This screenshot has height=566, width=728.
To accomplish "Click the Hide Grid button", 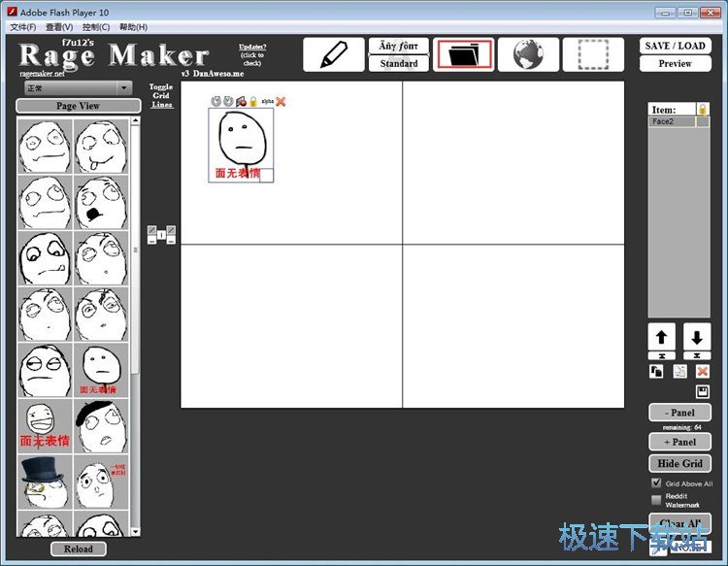I will 679,463.
